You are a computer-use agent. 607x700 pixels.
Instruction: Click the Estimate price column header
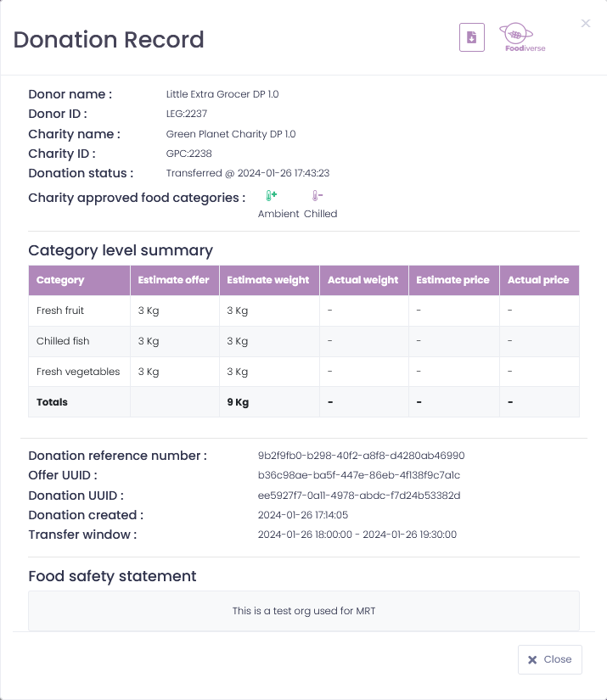[x=453, y=280]
